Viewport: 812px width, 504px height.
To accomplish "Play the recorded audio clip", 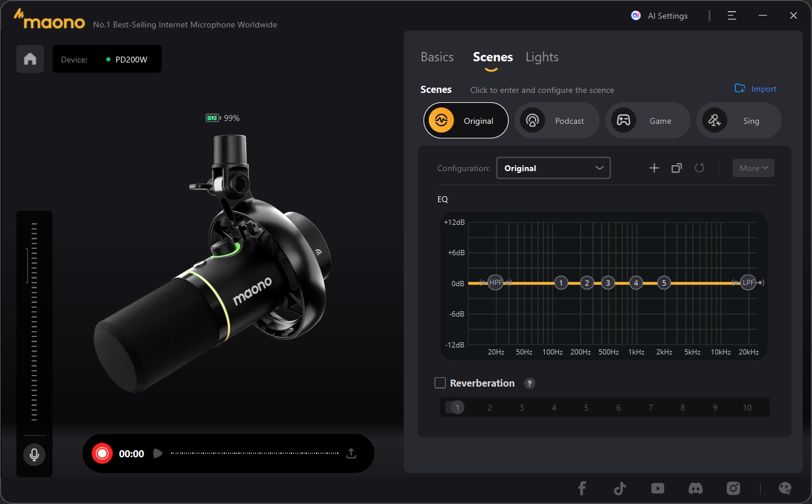I will (157, 453).
